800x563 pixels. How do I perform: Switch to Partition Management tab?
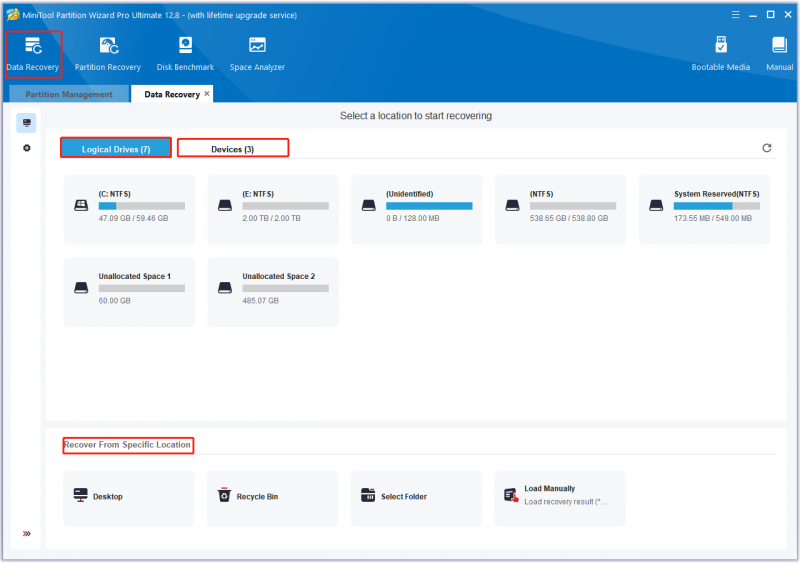[69, 94]
